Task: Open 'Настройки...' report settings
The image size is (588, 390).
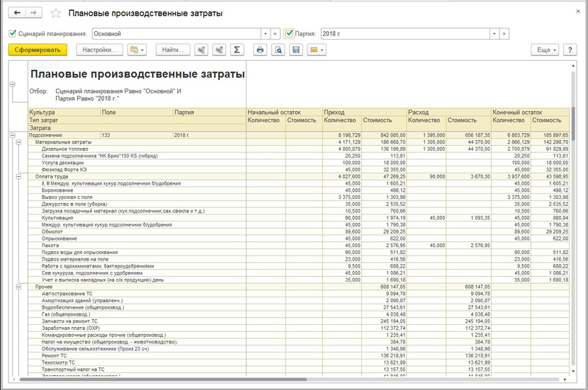Action: (x=99, y=50)
